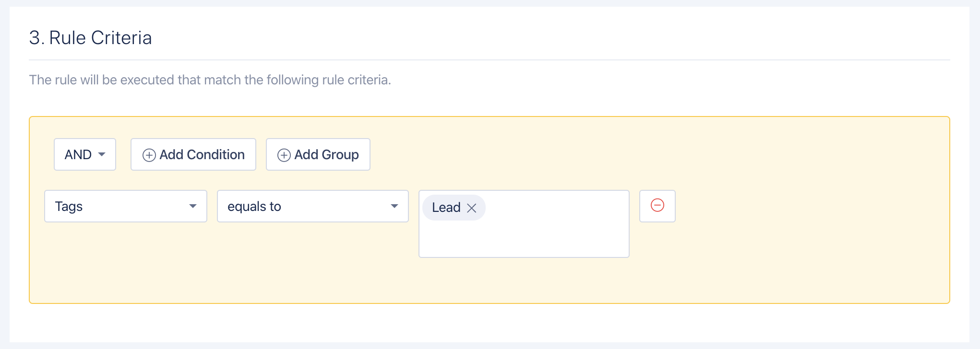Viewport: 980px width, 349px height.
Task: Click the equals to label text
Action: (254, 207)
